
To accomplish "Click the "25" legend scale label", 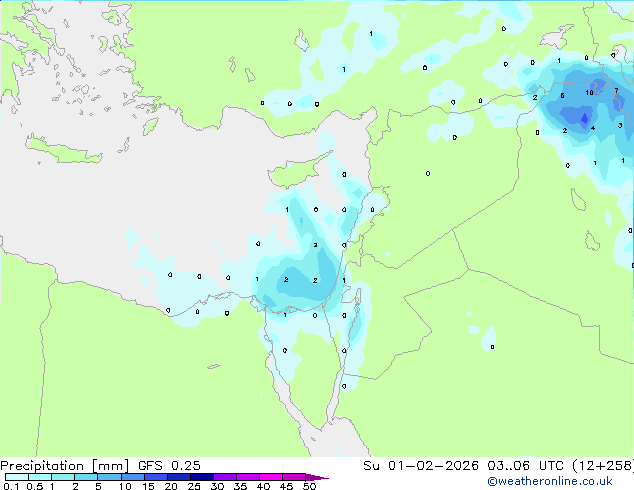I will click(x=194, y=486).
